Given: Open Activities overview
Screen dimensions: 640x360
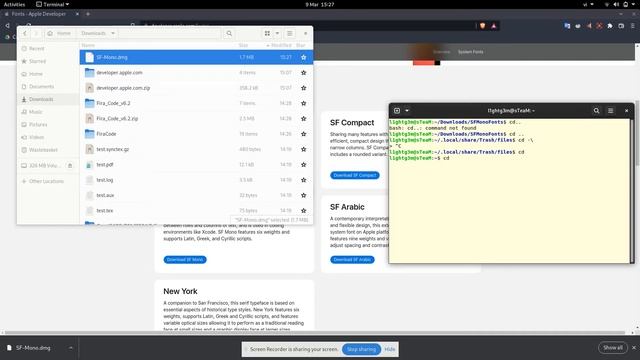Looking at the screenshot, I should [x=14, y=4].
